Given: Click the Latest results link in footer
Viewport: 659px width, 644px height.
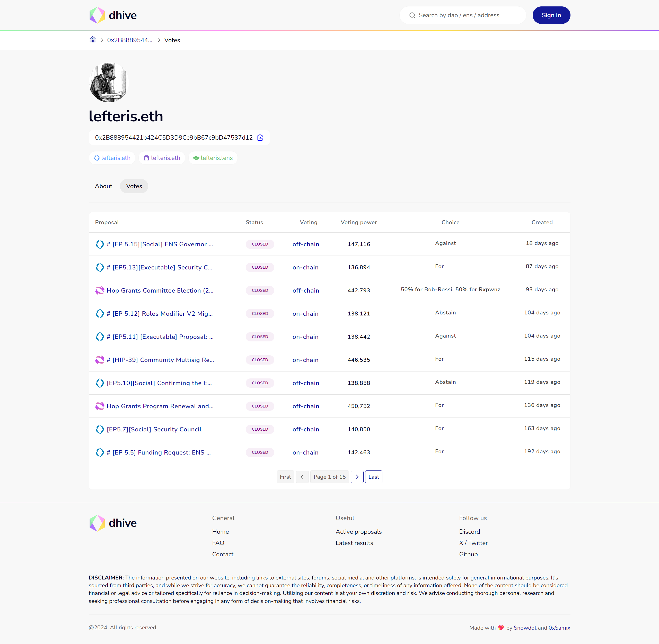Looking at the screenshot, I should [354, 542].
